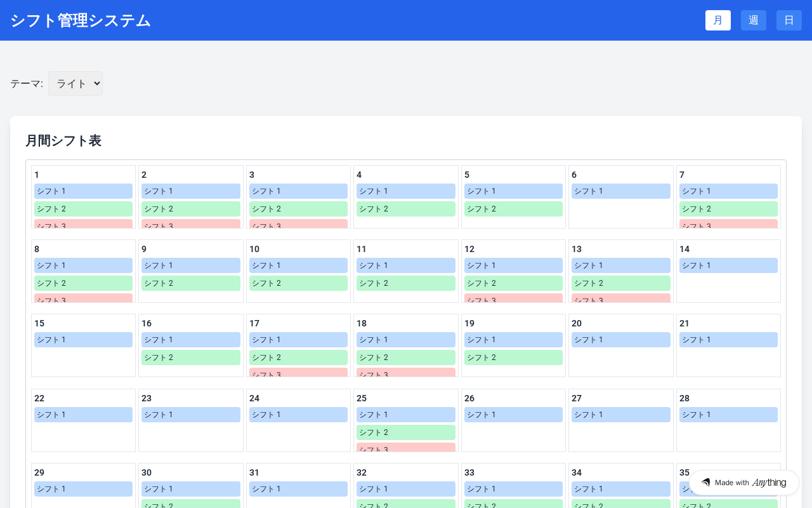Select green シフト 2 on day 10
Viewport: 812px width, 508px height.
pos(298,283)
